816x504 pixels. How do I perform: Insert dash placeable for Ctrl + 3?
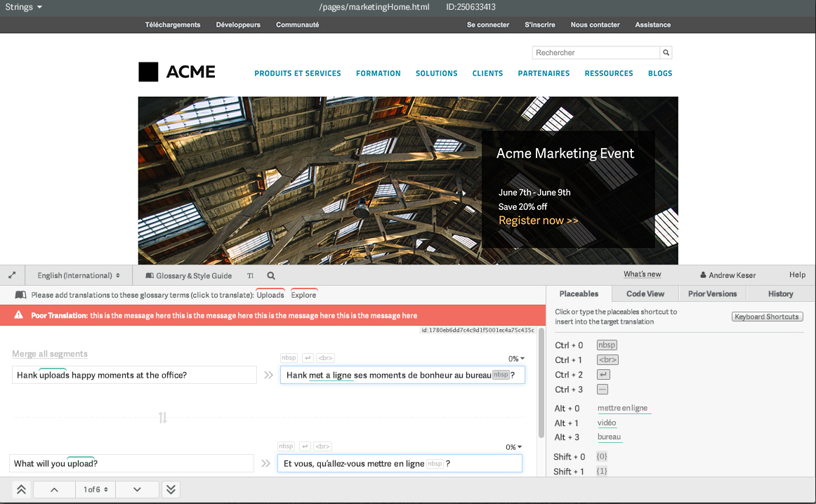click(602, 389)
